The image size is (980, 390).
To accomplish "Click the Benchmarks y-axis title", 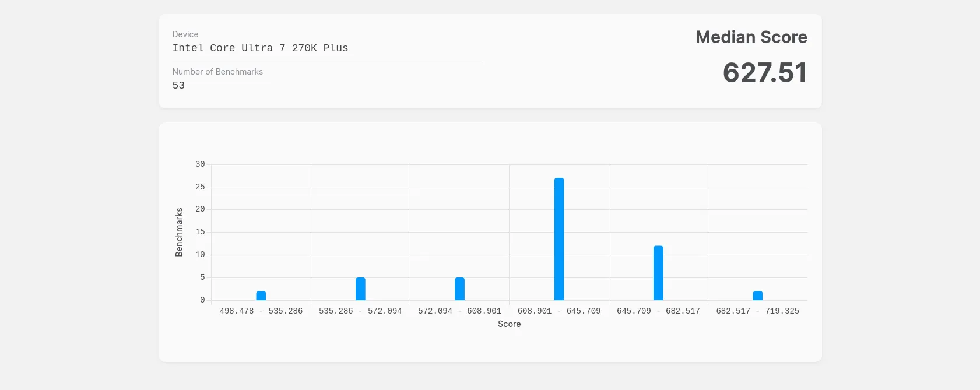I will pyautogui.click(x=179, y=232).
